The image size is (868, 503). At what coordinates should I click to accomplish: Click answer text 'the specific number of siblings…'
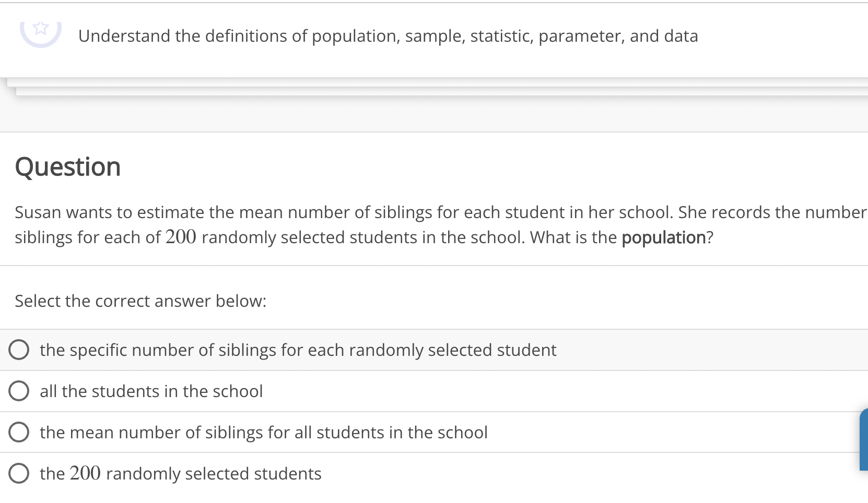tap(298, 350)
